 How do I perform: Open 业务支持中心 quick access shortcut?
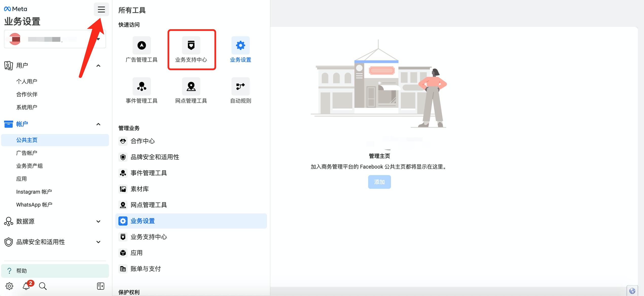[x=191, y=50]
